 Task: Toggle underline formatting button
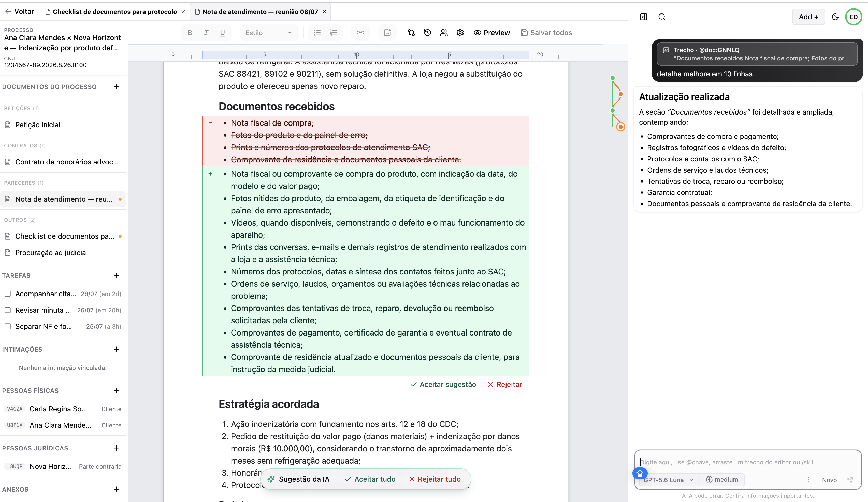(223, 33)
